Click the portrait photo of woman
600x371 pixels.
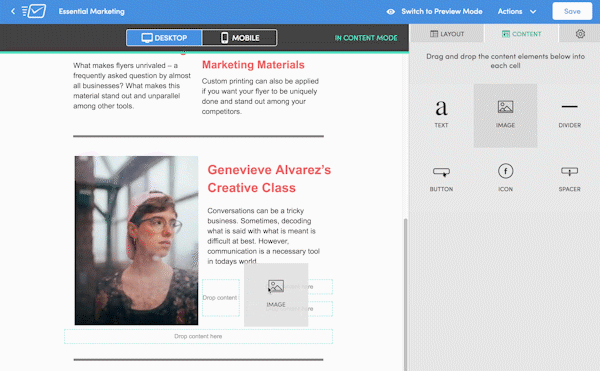click(x=137, y=240)
